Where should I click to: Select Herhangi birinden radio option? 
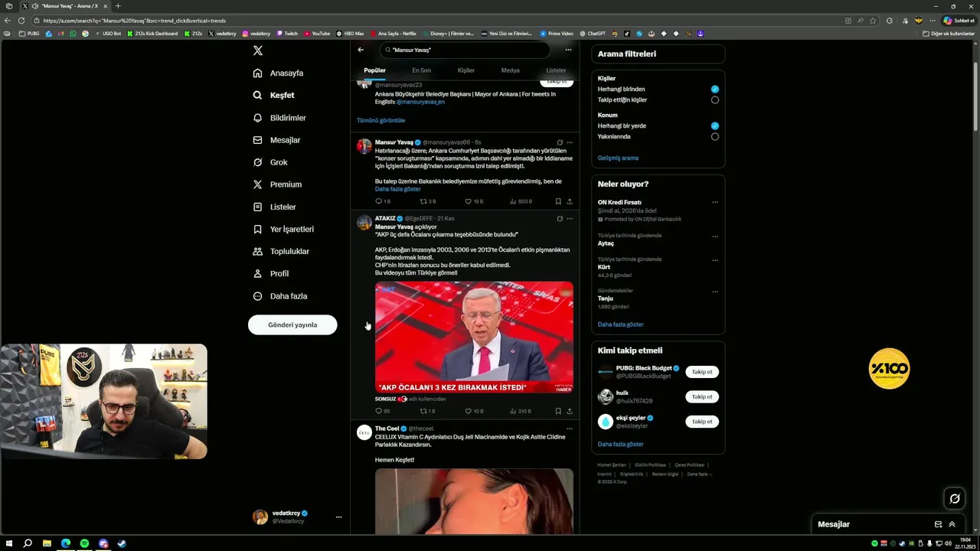(x=714, y=89)
